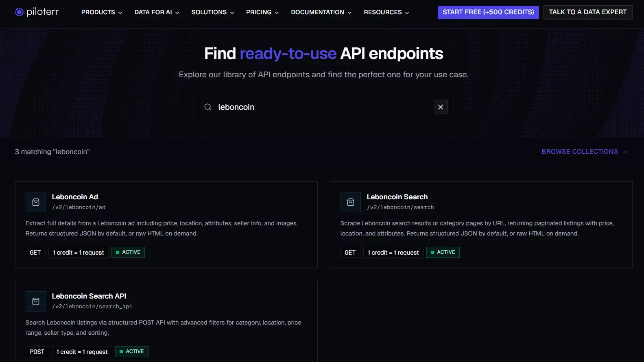Click credit badge on Leboncoin Search API card
This screenshot has width=644, height=362.
(x=82, y=352)
